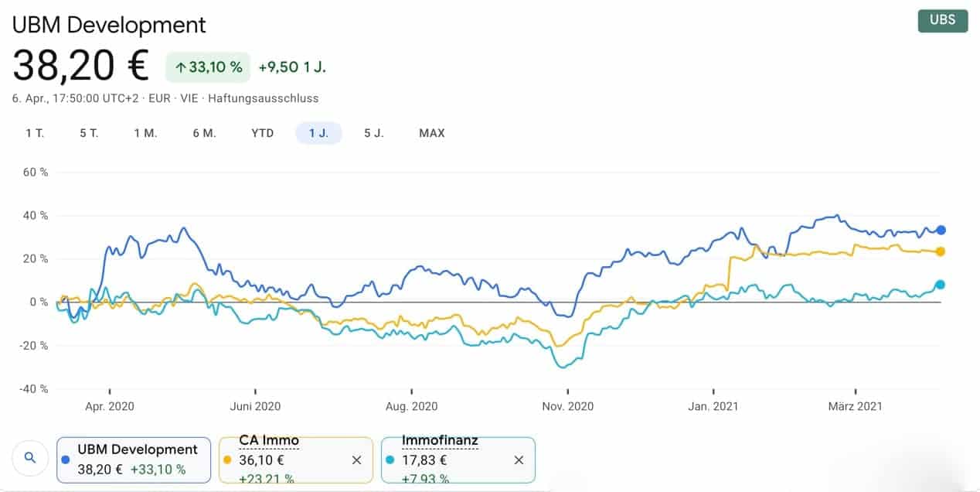The image size is (980, 492).
Task: Remove Immofinanz comparison with X
Action: pyautogui.click(x=519, y=460)
